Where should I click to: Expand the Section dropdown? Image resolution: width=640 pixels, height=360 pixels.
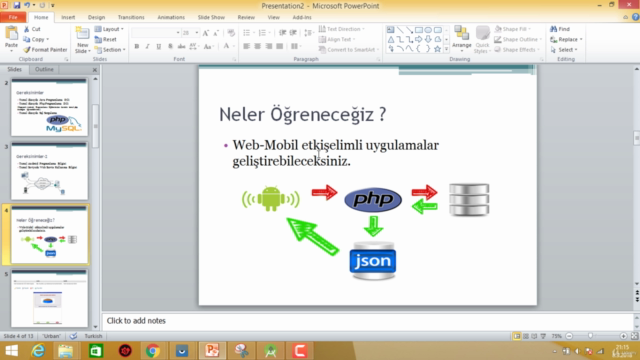(110, 50)
